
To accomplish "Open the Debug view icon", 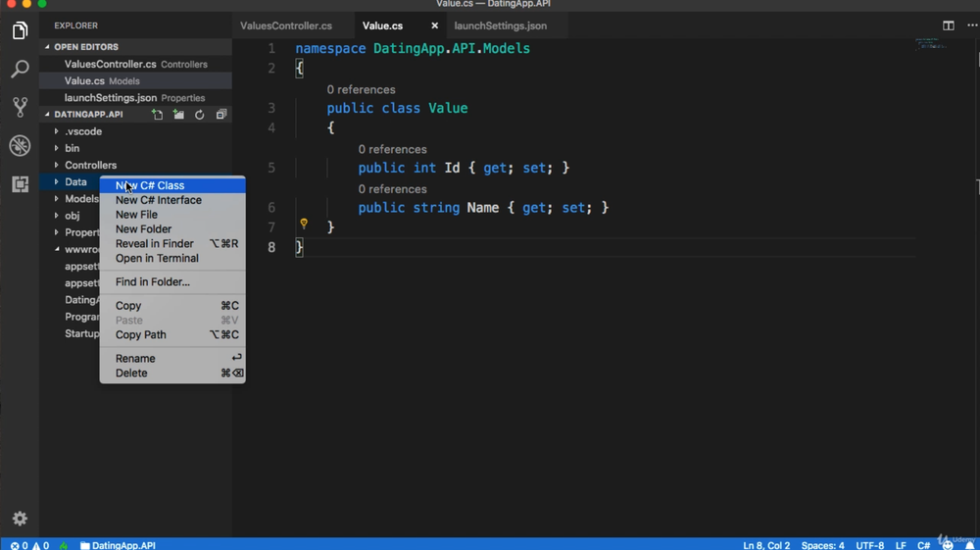I will click(20, 146).
